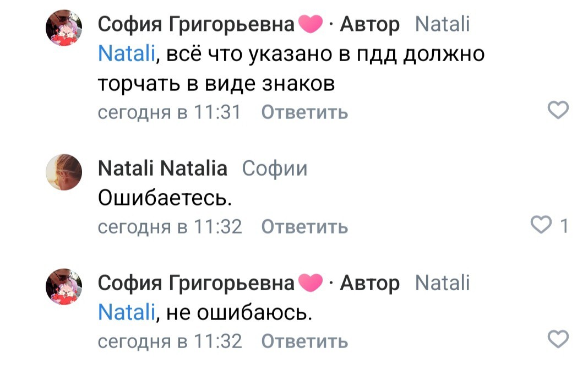The height and width of the screenshot is (369, 588).
Task: Open timestamp on the "Ошибаетесь." comment
Action: [170, 226]
